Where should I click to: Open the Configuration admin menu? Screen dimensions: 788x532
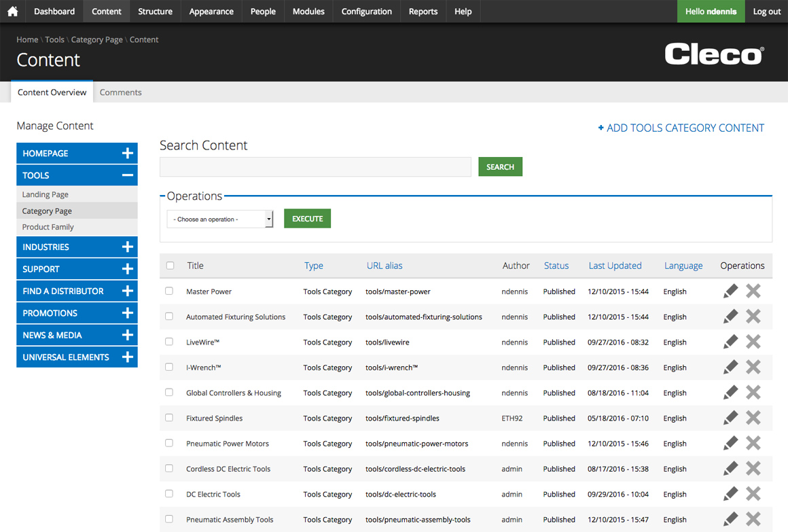tap(366, 11)
